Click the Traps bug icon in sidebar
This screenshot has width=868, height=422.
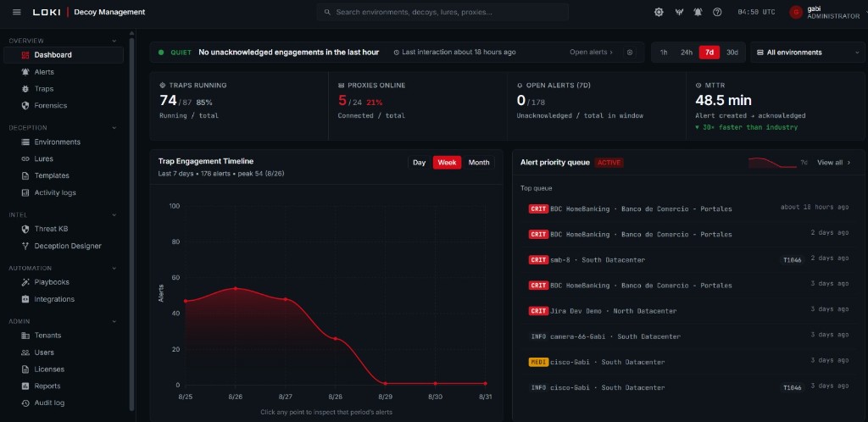25,88
